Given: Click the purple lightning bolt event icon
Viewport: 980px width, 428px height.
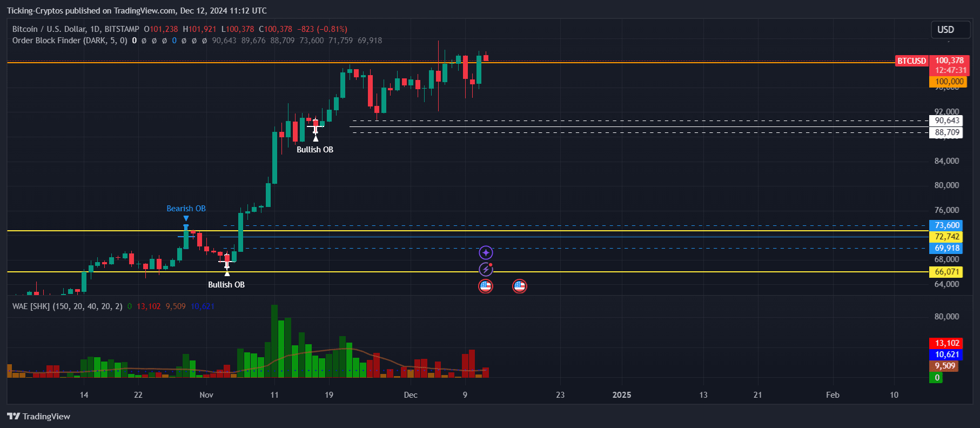Looking at the screenshot, I should (x=486, y=269).
